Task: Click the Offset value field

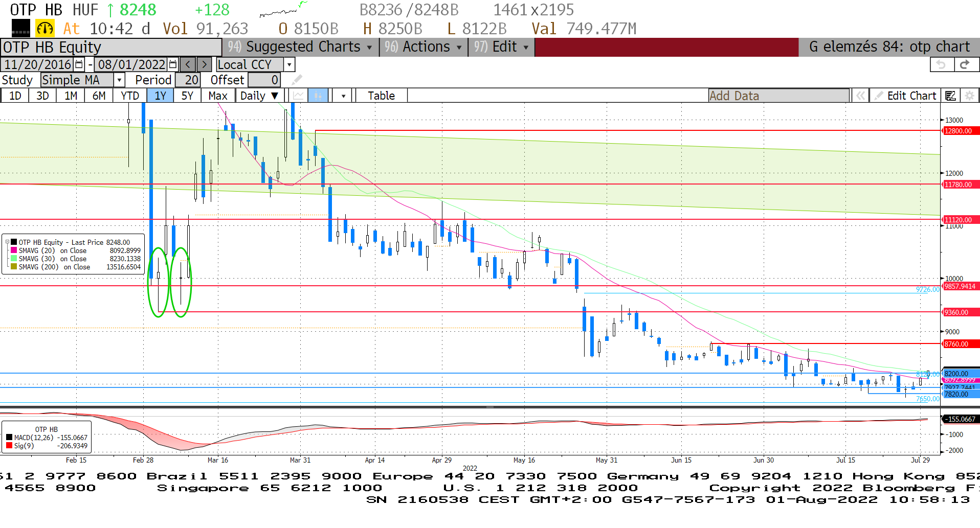Action: [264, 80]
